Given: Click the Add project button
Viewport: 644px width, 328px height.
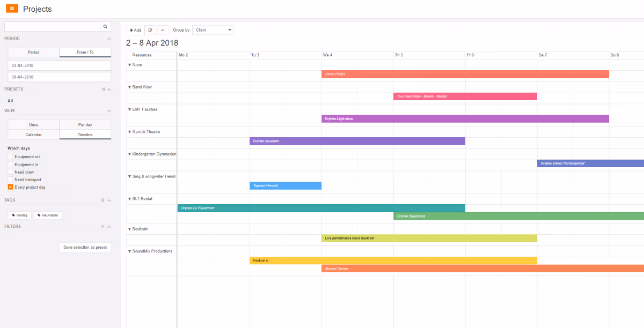Looking at the screenshot, I should coord(135,30).
